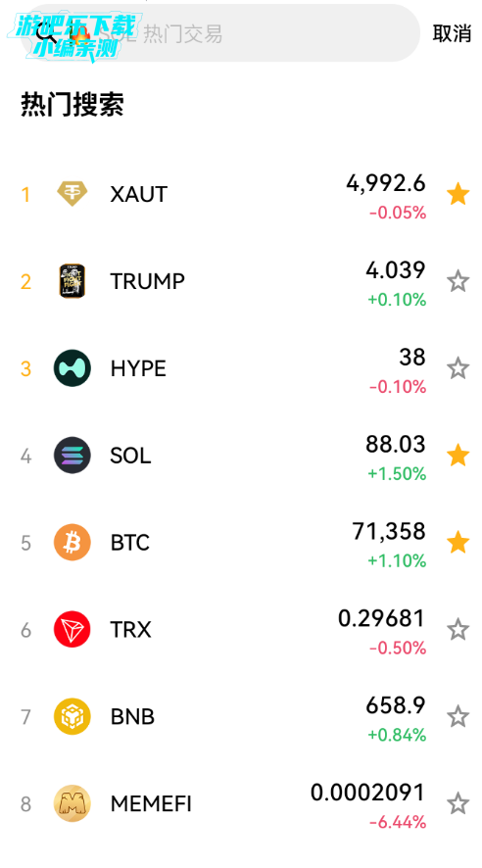Click the TRUMP coin icon
This screenshot has height=868, width=482.
point(72,281)
